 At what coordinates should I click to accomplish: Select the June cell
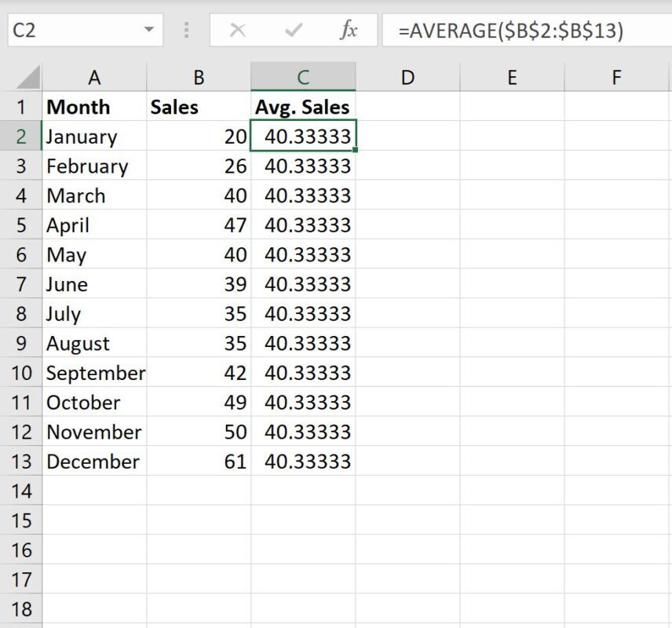(x=94, y=284)
